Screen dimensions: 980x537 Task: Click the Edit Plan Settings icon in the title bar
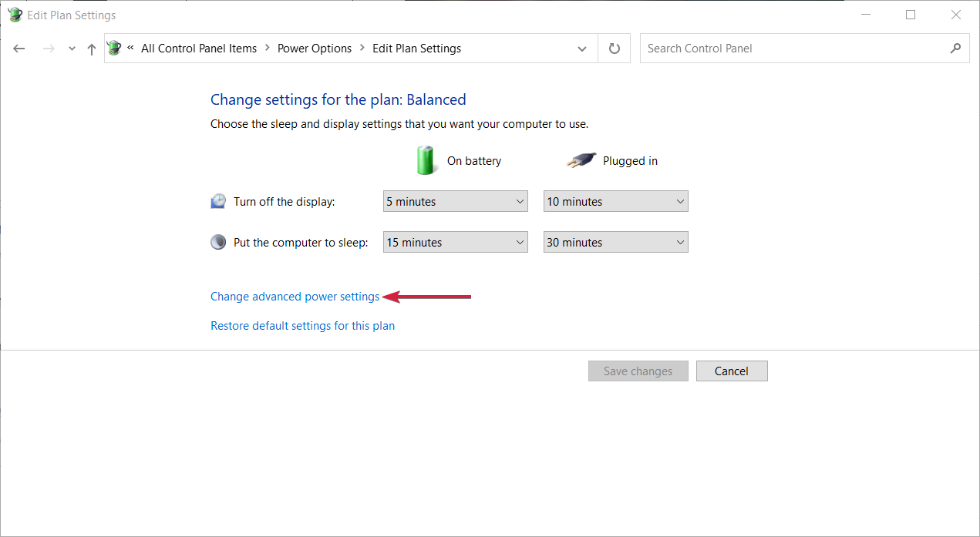[15, 14]
